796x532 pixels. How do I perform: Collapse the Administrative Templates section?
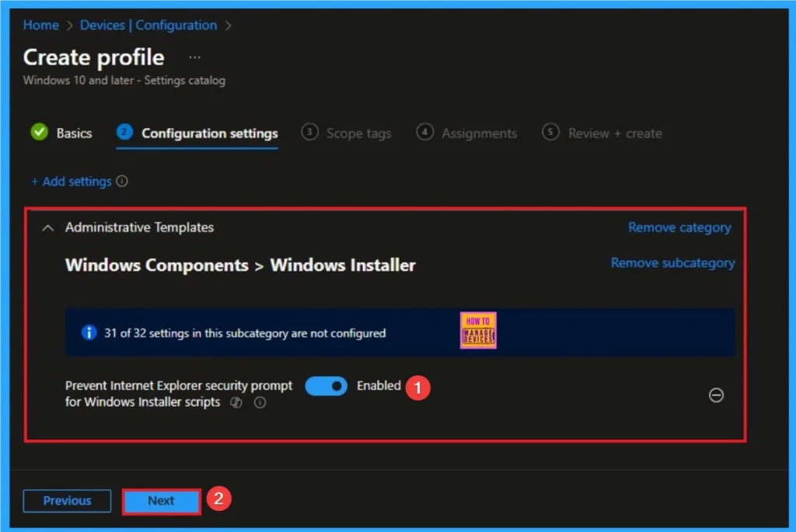47,228
